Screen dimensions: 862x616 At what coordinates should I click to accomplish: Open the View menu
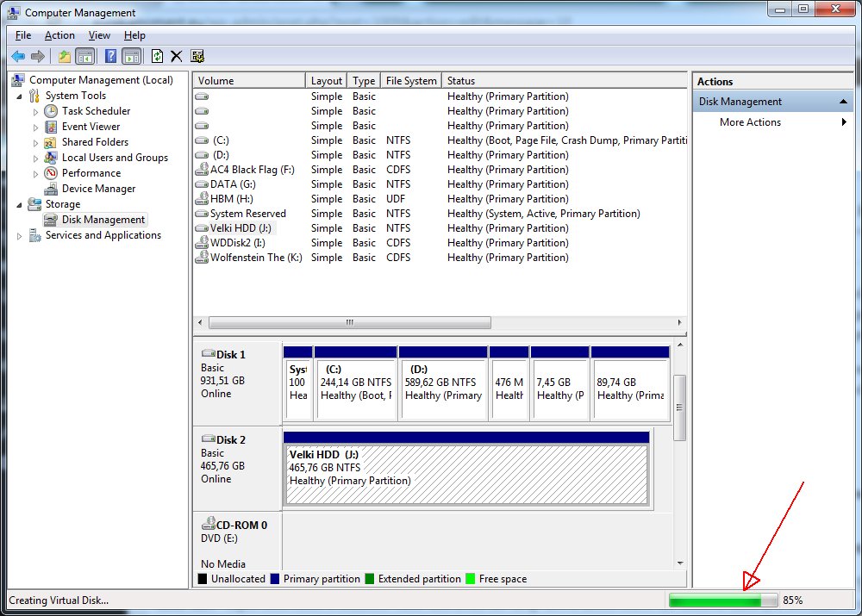tap(99, 35)
